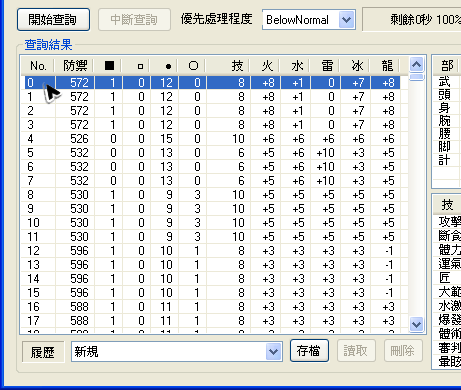Select result row No. 12
461x390 pixels.
(x=212, y=251)
